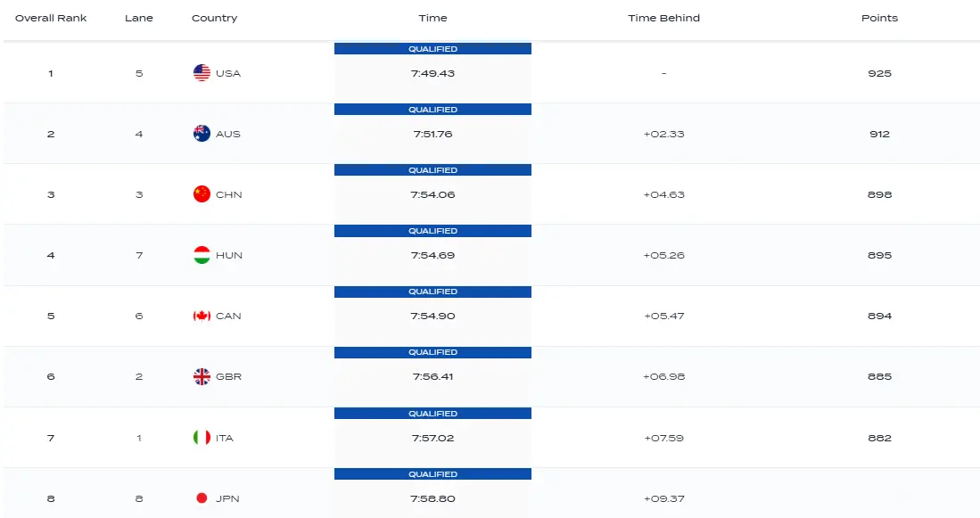Click the HUN country label
The image size is (980, 518).
tap(229, 255)
